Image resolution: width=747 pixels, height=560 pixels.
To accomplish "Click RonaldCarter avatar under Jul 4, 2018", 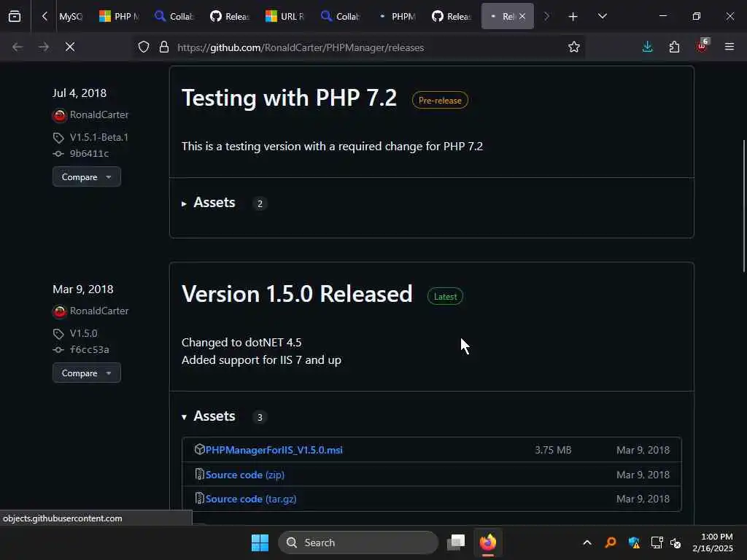I will click(x=60, y=115).
